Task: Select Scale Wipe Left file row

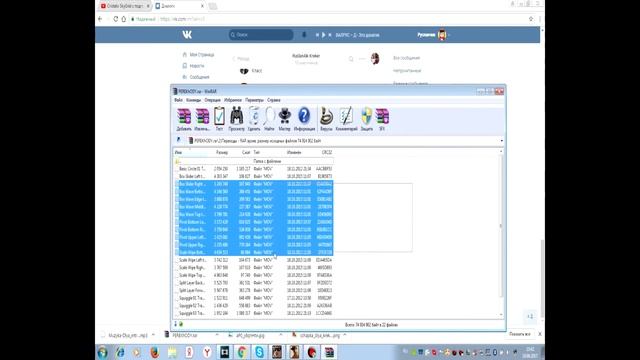Action: pos(254,260)
